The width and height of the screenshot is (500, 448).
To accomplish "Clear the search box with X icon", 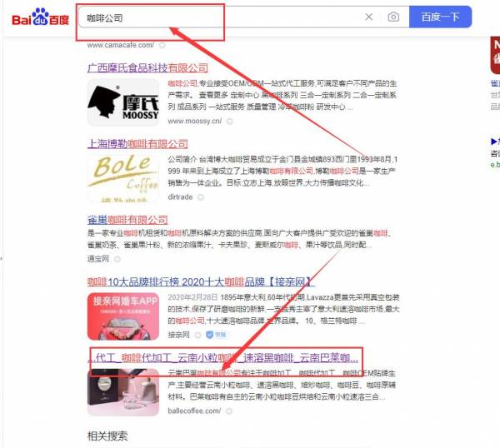I will (369, 17).
